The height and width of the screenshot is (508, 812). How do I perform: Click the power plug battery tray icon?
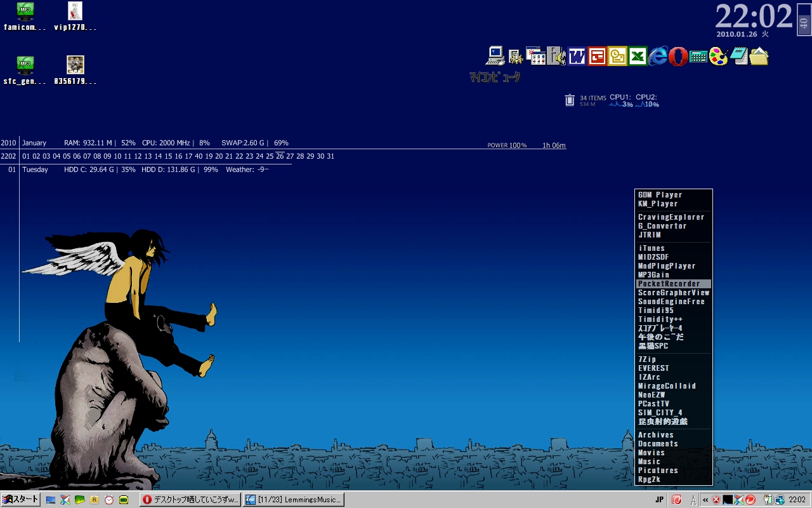click(x=768, y=500)
